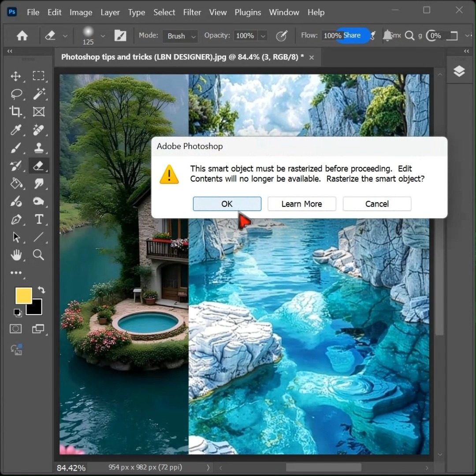This screenshot has width=476, height=476.
Task: Click the vertical scrollbar down arrow
Action: click(440, 454)
